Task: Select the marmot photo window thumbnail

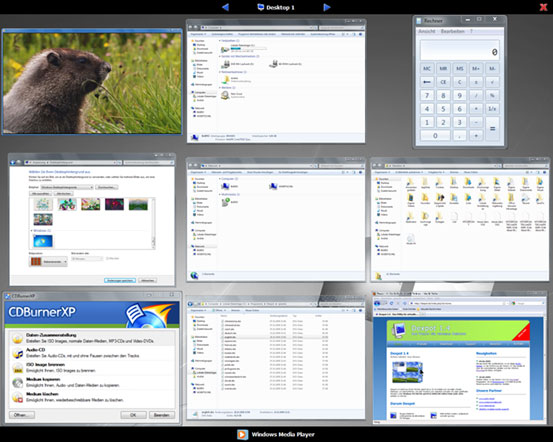Action: (92, 82)
